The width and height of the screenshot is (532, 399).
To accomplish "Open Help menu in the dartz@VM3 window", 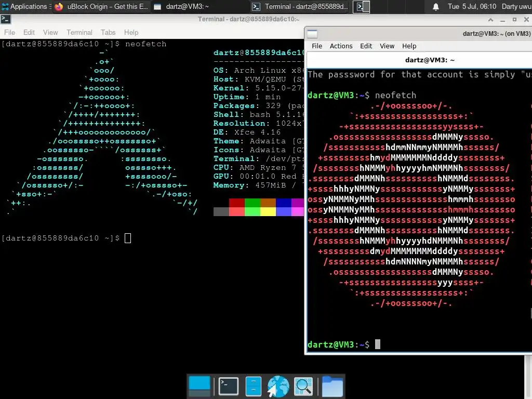I will [x=409, y=46].
